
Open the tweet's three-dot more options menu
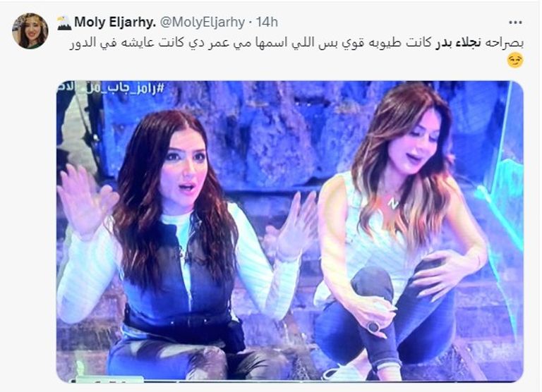click(x=515, y=23)
